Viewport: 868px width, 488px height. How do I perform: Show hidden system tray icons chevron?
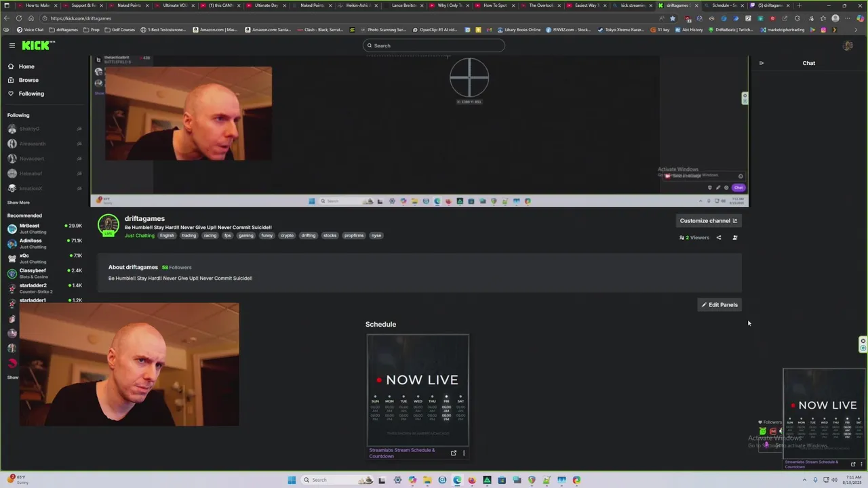click(806, 480)
